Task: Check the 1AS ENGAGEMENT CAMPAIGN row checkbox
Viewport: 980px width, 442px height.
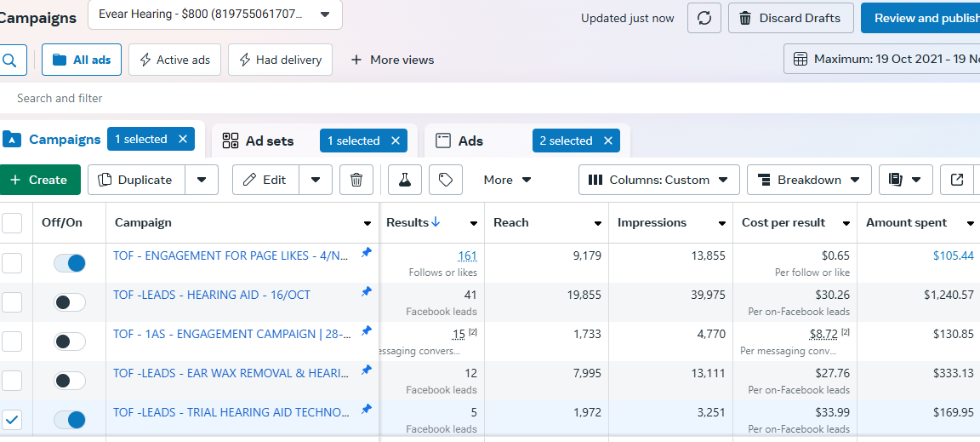Action: coord(12,342)
